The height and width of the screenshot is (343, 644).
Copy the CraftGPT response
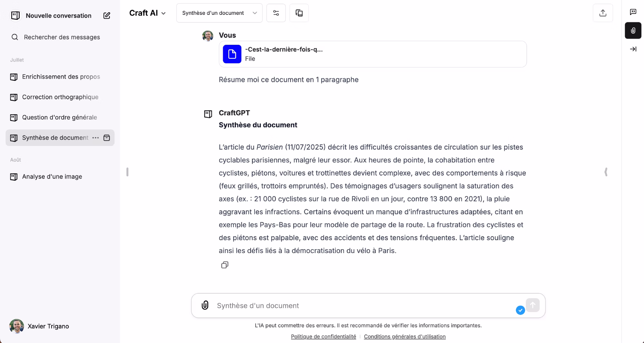225,265
